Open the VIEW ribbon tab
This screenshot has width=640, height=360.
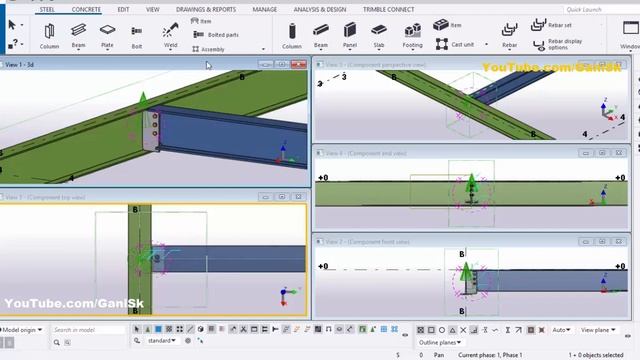pyautogui.click(x=153, y=9)
